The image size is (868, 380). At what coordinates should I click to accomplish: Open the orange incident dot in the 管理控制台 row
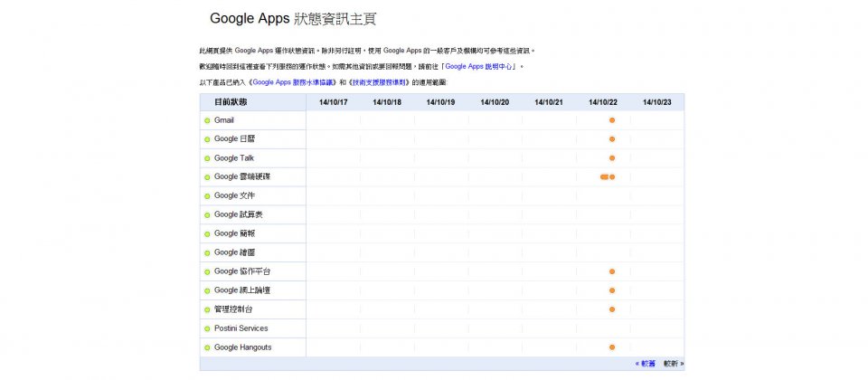pos(612,309)
